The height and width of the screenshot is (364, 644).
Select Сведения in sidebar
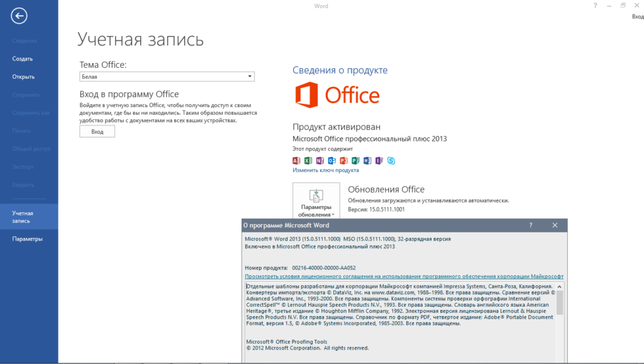[25, 41]
